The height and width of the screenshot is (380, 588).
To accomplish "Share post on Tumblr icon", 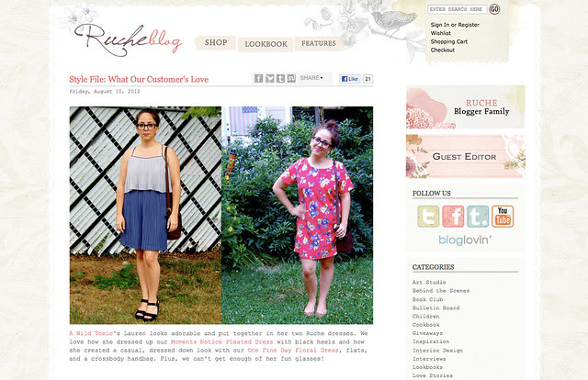I will [x=280, y=78].
